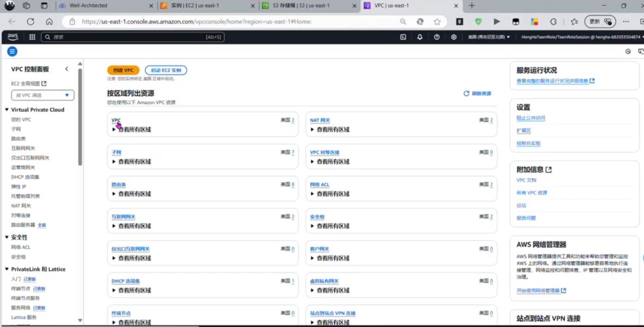Image resolution: width=644 pixels, height=327 pixels.
Task: Open the workspaces icon in title bar
Action: [26, 6]
